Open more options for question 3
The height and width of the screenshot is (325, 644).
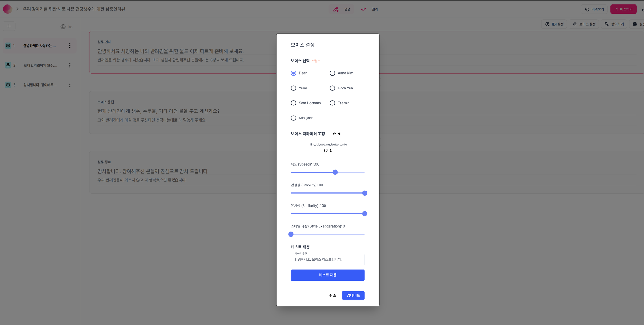click(x=70, y=85)
